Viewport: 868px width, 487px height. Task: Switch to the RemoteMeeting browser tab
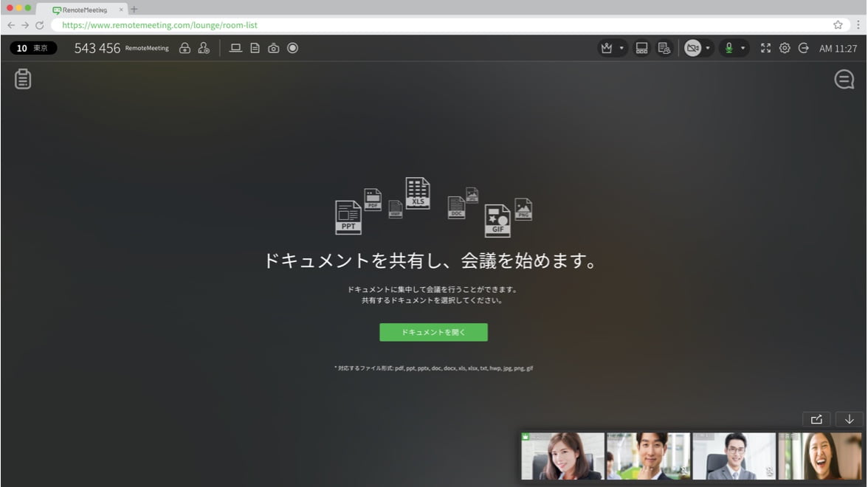pos(85,10)
